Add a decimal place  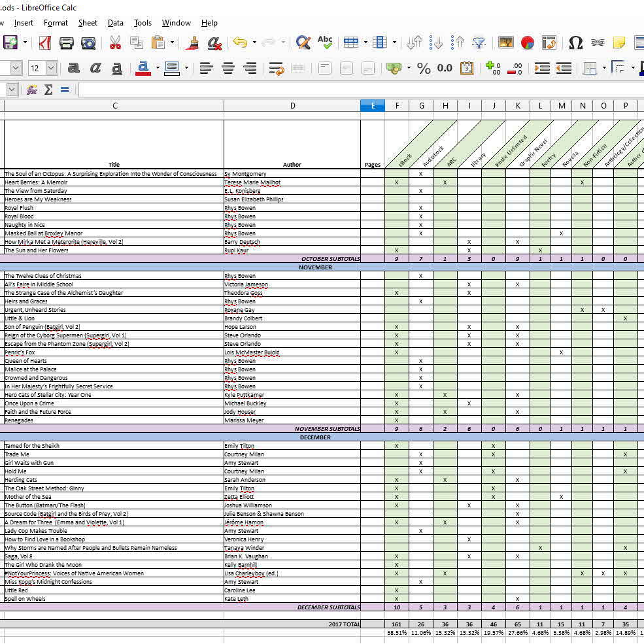point(493,68)
